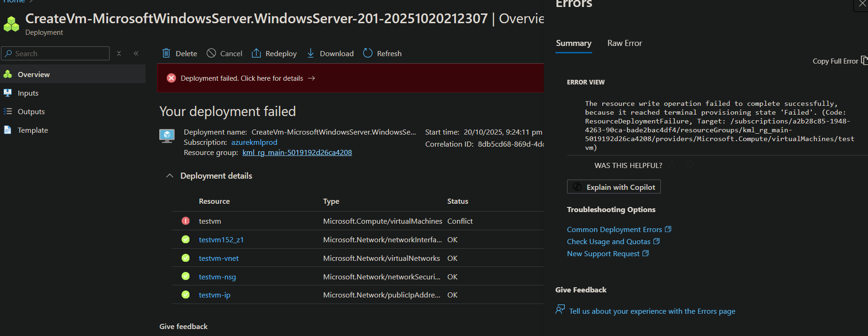Click Explain with Copilot button
This screenshot has height=336, width=868.
click(x=613, y=187)
